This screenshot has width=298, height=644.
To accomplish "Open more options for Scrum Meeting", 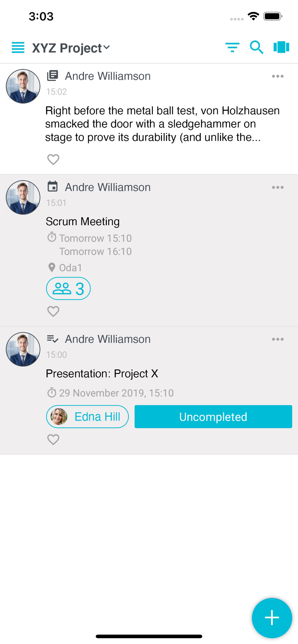I will tap(277, 187).
